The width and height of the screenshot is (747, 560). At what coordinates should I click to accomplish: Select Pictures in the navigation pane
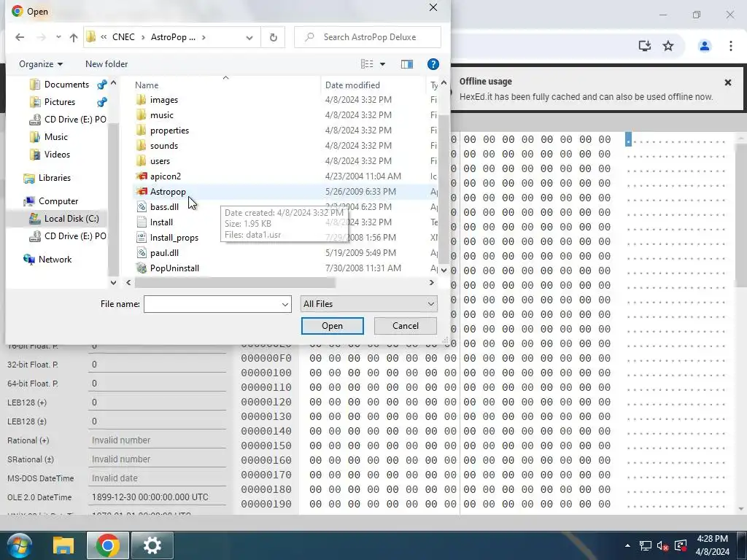click(60, 102)
